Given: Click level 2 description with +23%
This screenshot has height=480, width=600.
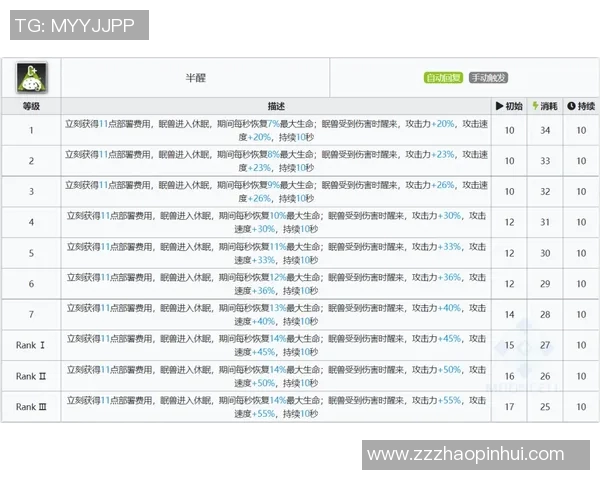Looking at the screenshot, I should (x=276, y=161).
